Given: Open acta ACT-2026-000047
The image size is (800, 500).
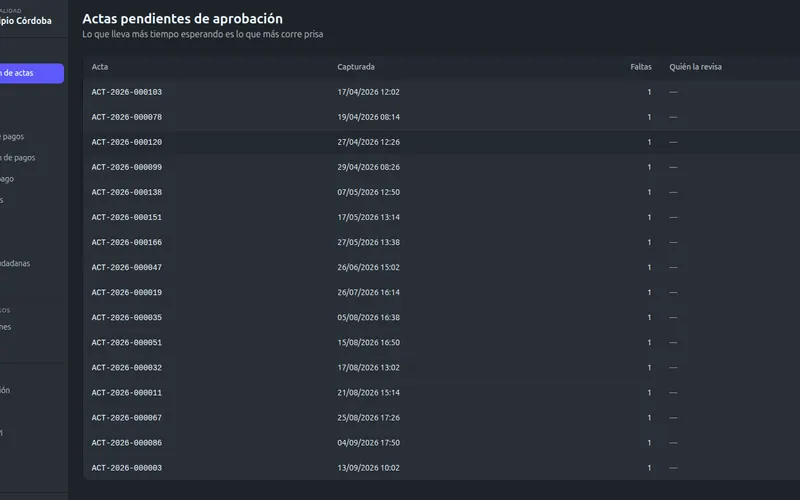Looking at the screenshot, I should [127, 267].
